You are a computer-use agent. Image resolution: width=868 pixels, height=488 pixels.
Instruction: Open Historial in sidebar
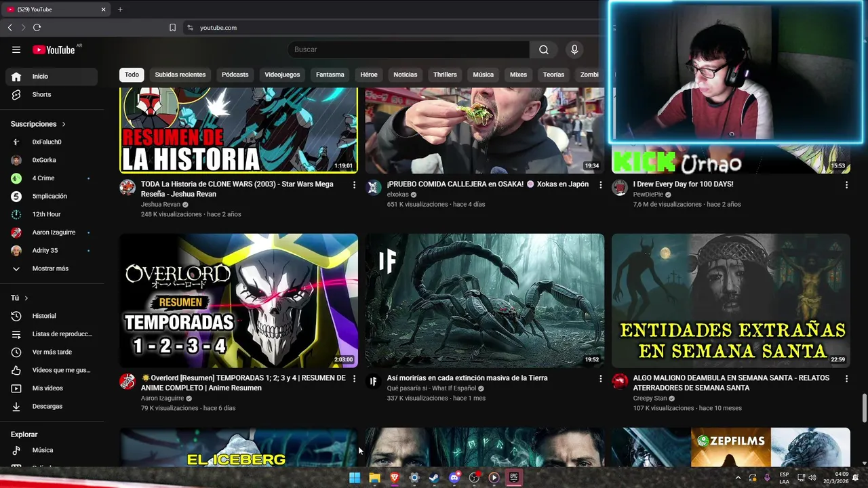pos(52,316)
